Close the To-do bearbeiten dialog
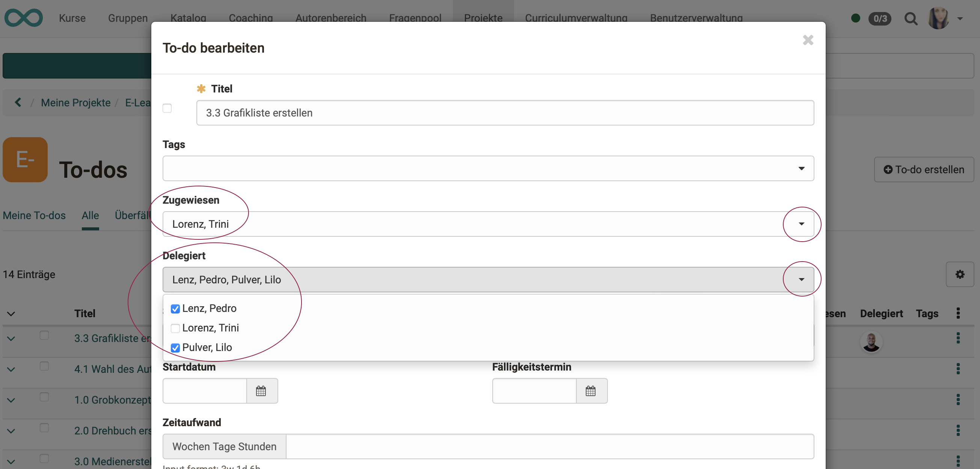This screenshot has height=469, width=980. click(x=808, y=40)
